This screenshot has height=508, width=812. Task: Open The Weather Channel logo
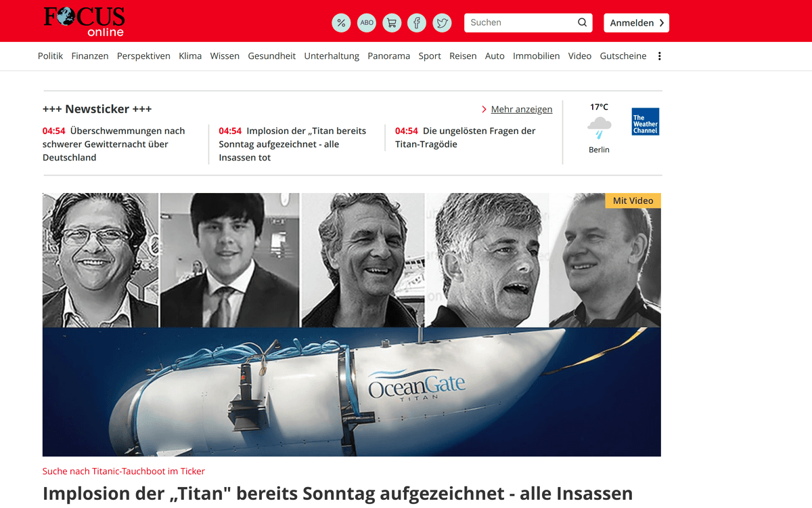click(x=646, y=122)
